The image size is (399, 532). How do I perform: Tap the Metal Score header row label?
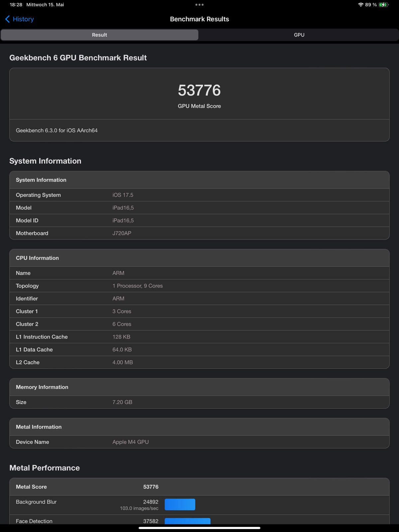tap(31, 487)
